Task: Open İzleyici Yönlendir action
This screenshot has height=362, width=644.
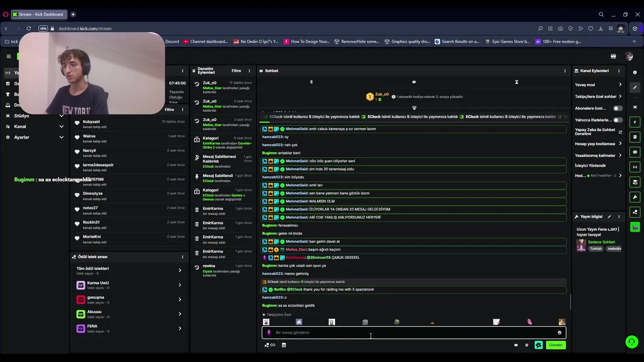Action: pyautogui.click(x=591, y=165)
